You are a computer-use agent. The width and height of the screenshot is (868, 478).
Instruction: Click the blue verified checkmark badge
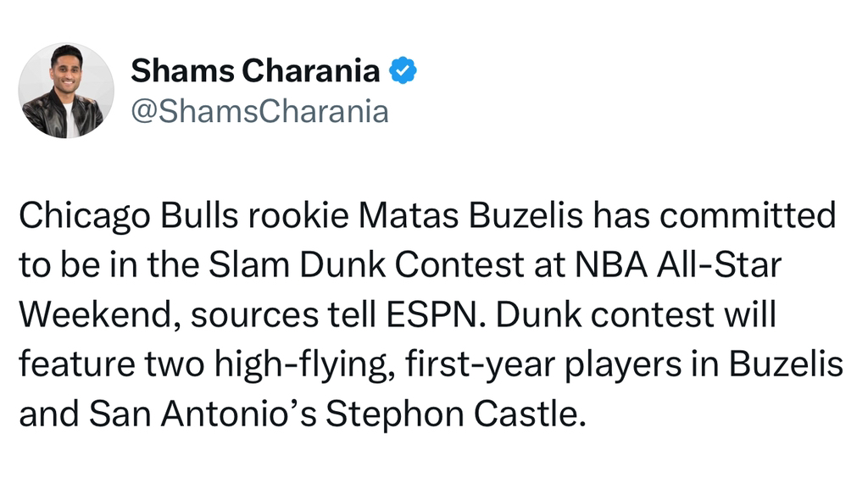(403, 72)
